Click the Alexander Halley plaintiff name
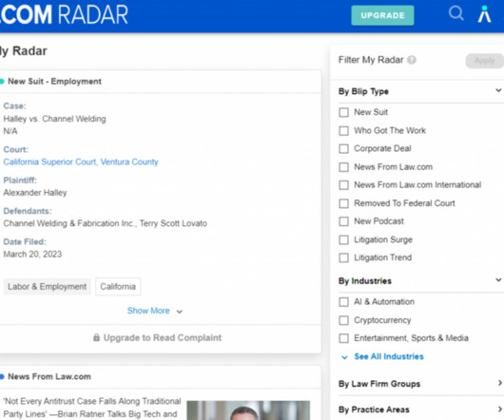The width and height of the screenshot is (504, 420). click(x=35, y=193)
